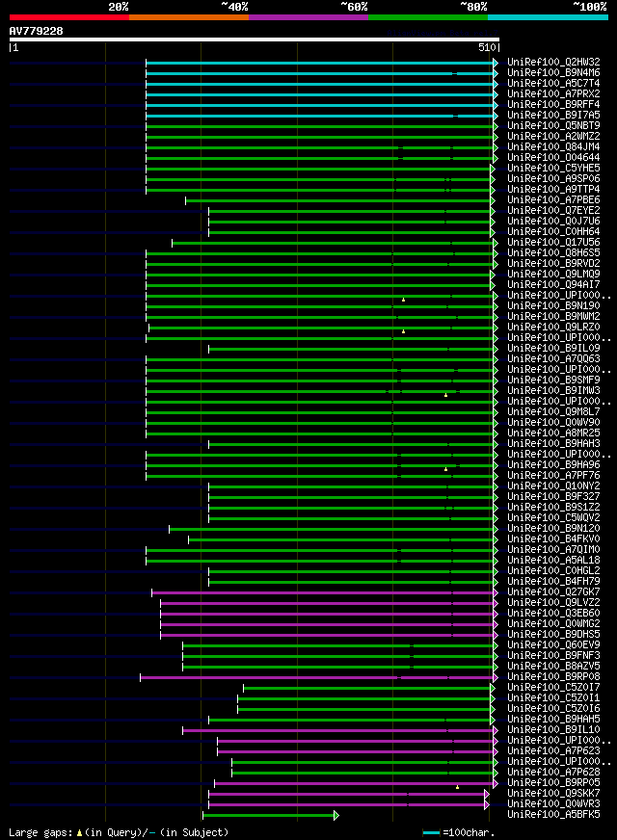617x840 pixels.
Task: Select the AV779228 query name
Action: coord(36,31)
